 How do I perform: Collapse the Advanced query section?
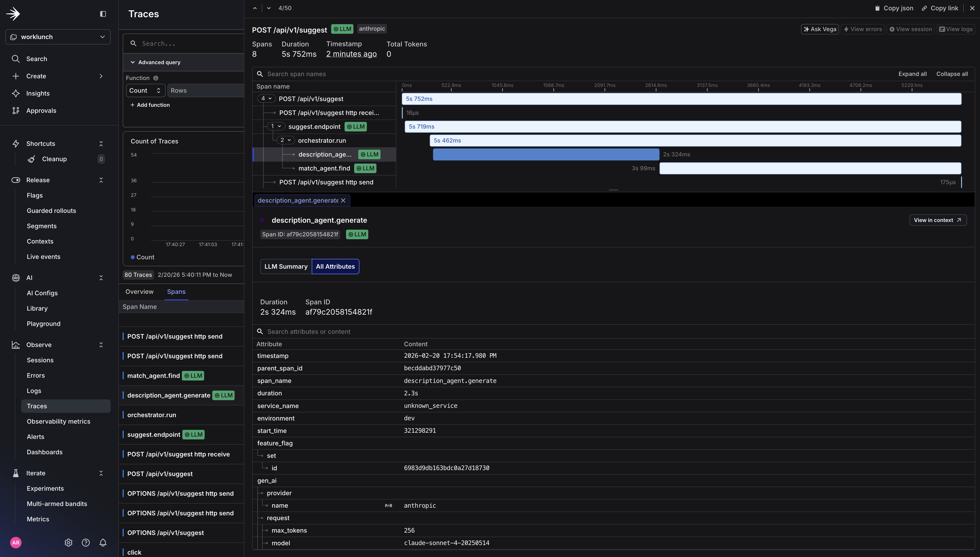coord(133,62)
